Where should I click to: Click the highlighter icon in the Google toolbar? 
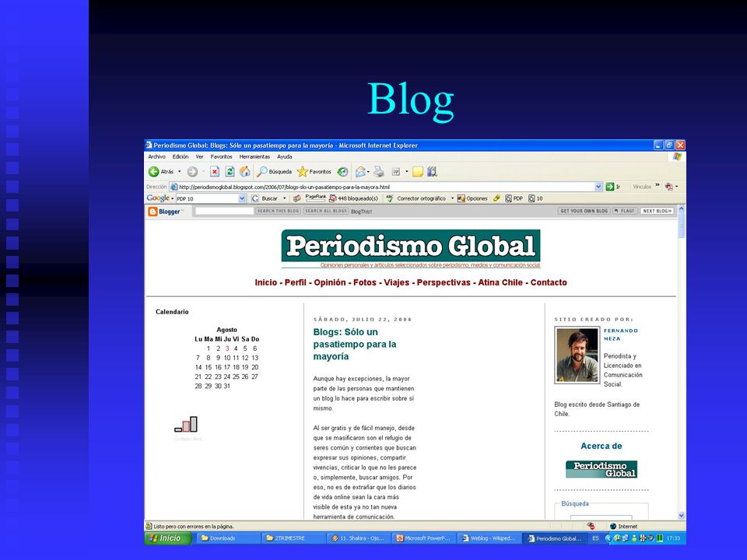click(x=496, y=198)
